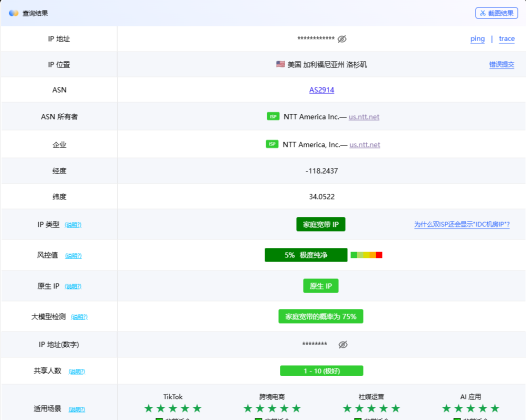Screen dimensions: 526x420
Task: Visit us.ntt.net in enterprise row
Action: pyautogui.click(x=365, y=145)
